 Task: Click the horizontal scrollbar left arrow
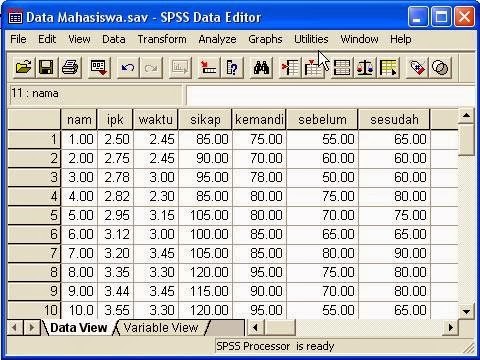(x=255, y=327)
